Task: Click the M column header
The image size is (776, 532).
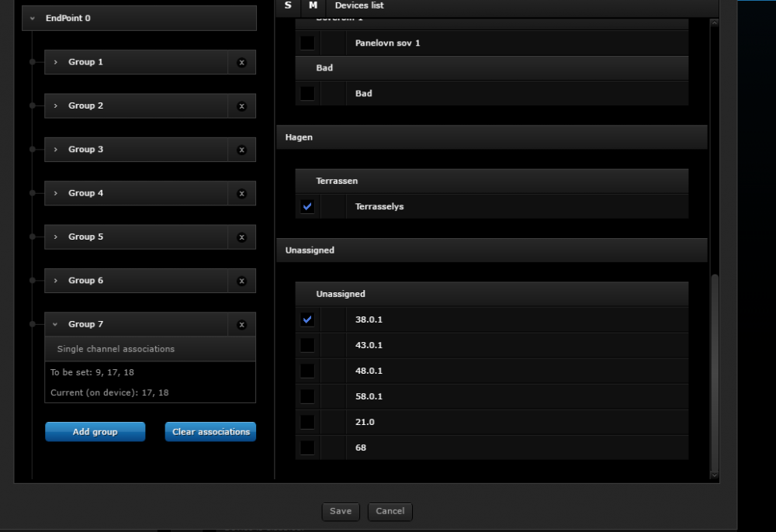Action: (x=313, y=5)
